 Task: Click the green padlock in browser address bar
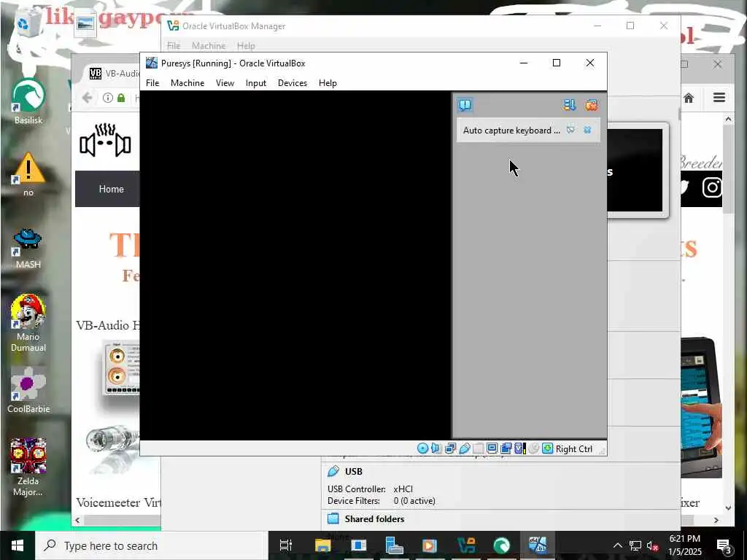(121, 98)
